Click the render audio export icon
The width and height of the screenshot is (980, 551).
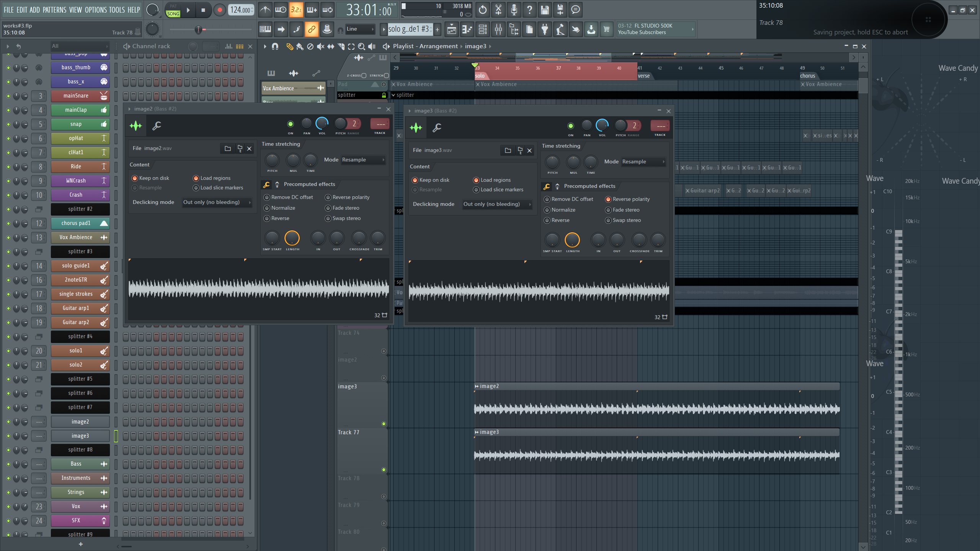coord(560,10)
